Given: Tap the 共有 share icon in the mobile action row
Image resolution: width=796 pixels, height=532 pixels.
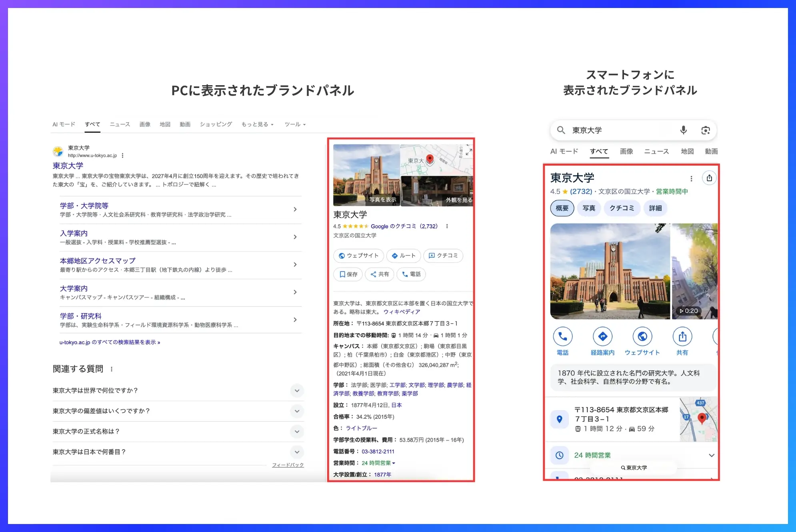Looking at the screenshot, I should pos(682,337).
